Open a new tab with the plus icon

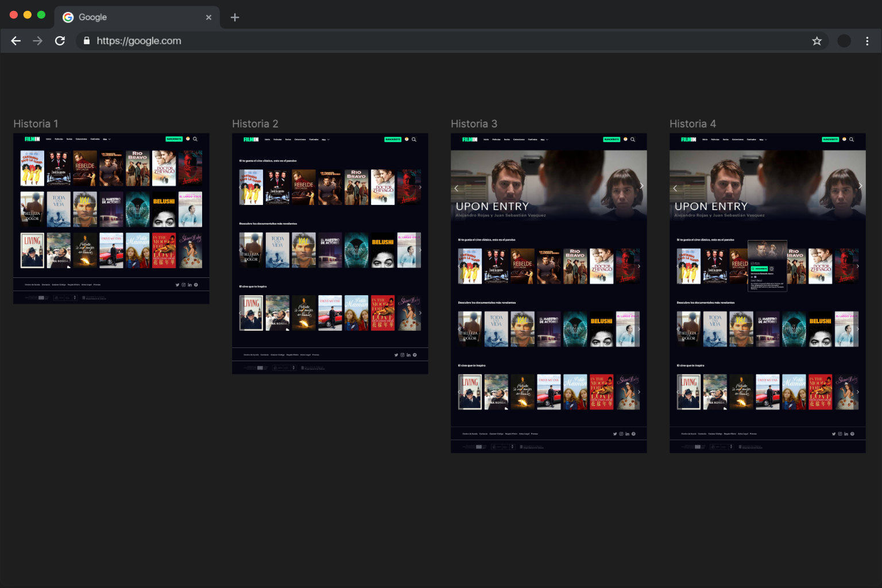[x=235, y=17]
